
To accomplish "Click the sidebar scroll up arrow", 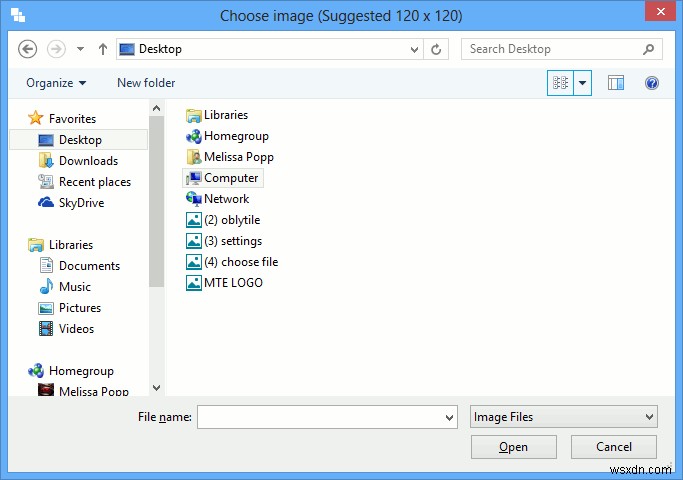I will click(x=157, y=108).
